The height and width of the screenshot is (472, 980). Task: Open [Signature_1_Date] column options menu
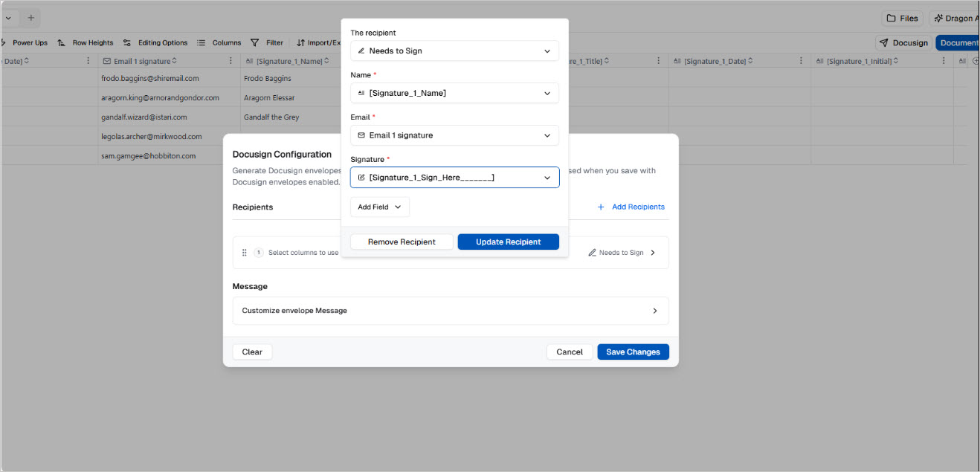pyautogui.click(x=801, y=61)
